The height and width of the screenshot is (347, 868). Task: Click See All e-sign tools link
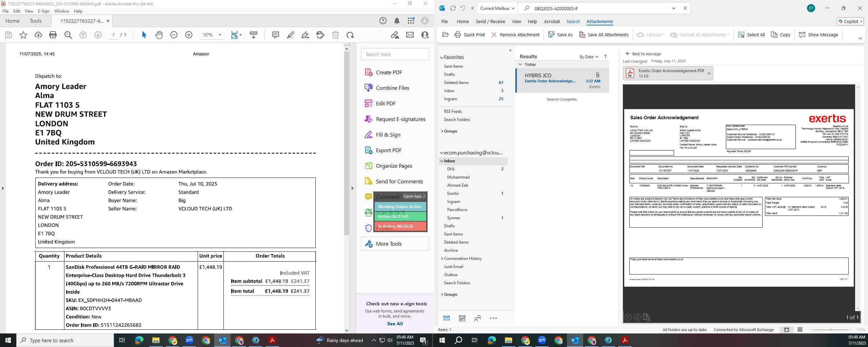(x=395, y=324)
